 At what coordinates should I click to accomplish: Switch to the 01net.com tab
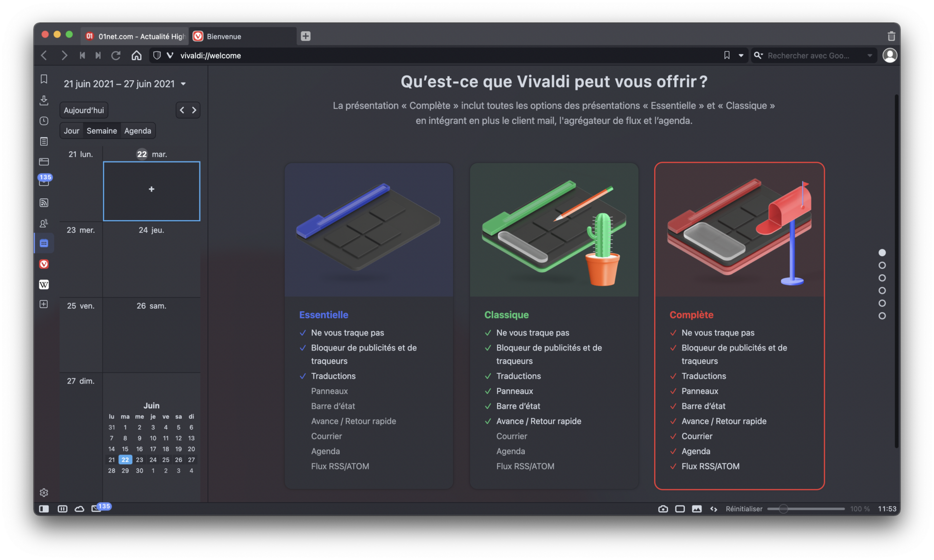click(x=135, y=36)
